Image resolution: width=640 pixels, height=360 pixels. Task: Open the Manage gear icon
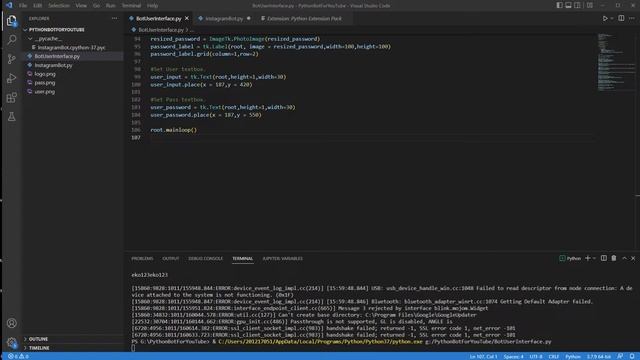point(11,342)
